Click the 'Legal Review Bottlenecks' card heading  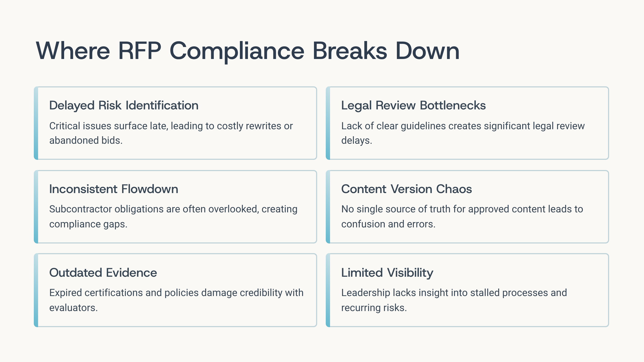[x=413, y=105]
